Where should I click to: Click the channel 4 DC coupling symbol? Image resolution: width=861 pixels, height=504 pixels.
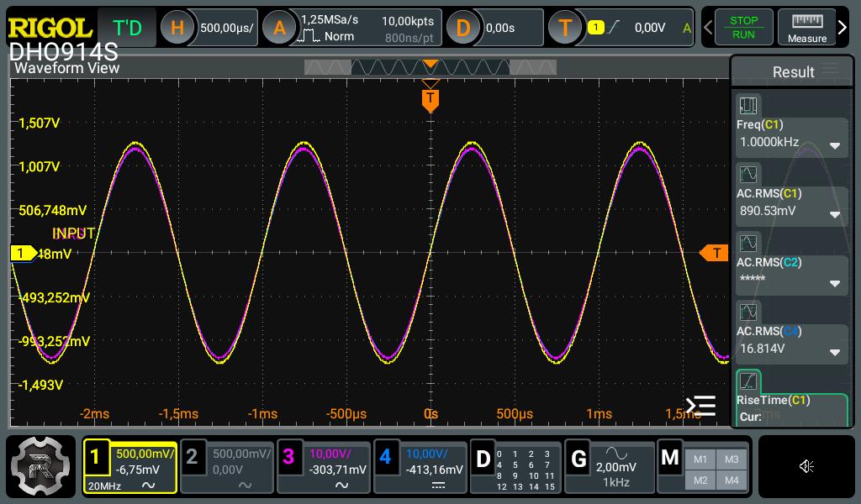coord(437,486)
